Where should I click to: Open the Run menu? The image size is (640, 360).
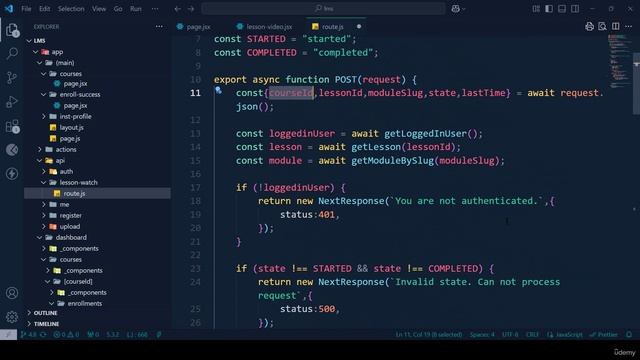[136, 9]
